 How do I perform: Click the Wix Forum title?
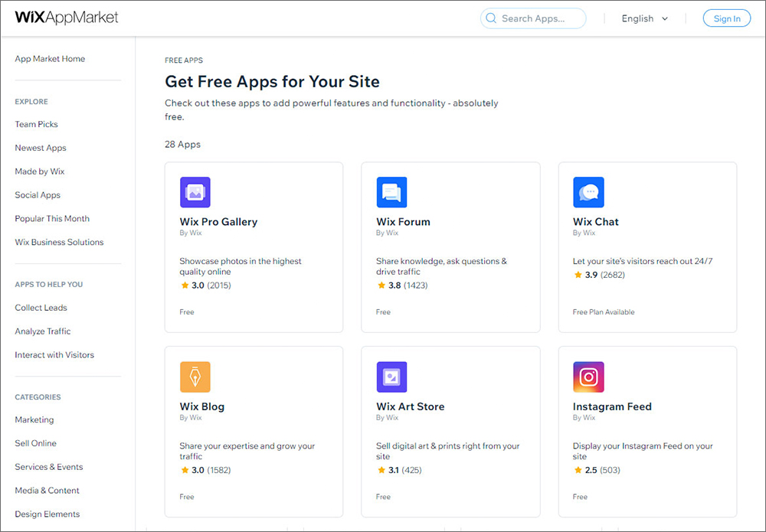[x=404, y=222]
